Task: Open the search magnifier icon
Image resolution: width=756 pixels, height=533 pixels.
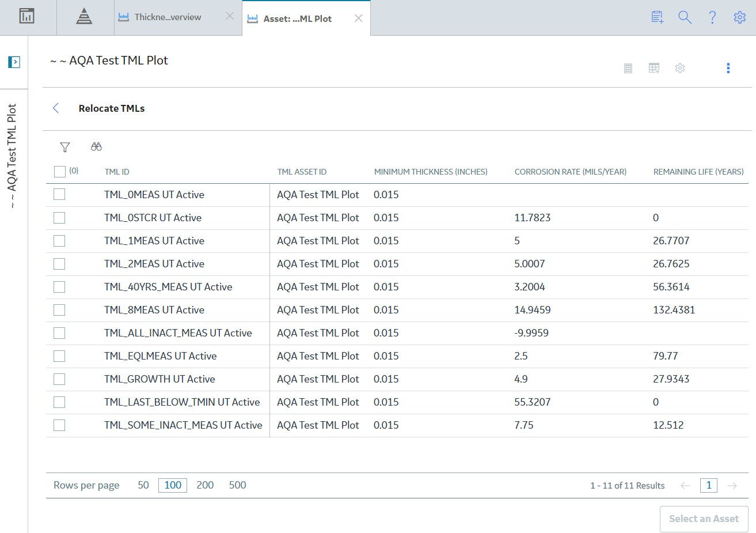Action: pyautogui.click(x=685, y=17)
